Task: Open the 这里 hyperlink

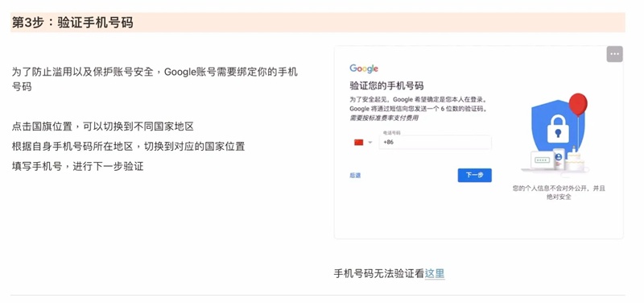Action: [435, 273]
